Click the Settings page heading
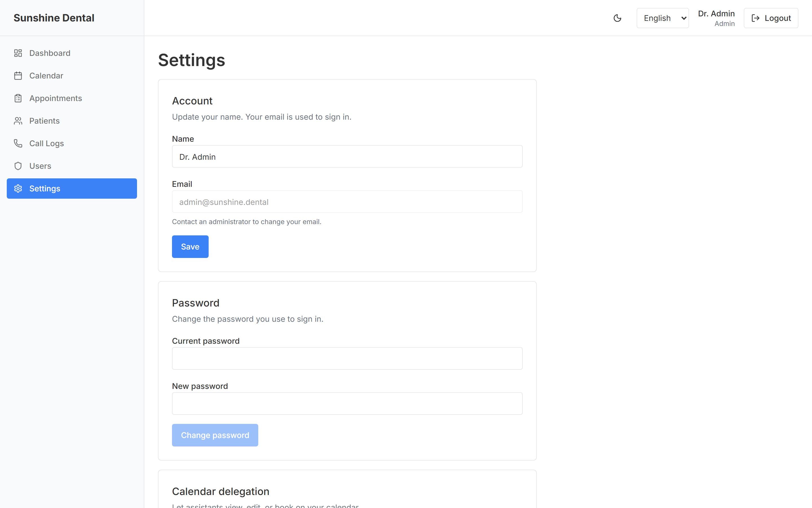Screen dimensions: 812x508 [192, 60]
